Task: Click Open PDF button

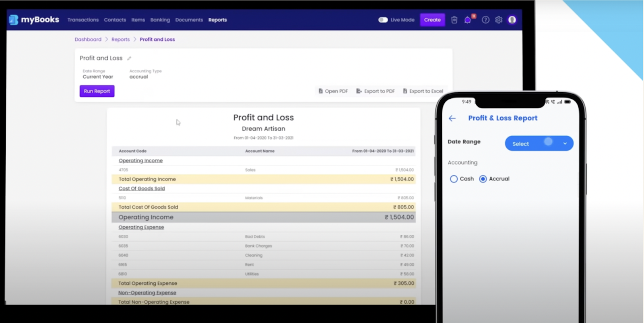Action: coord(333,91)
